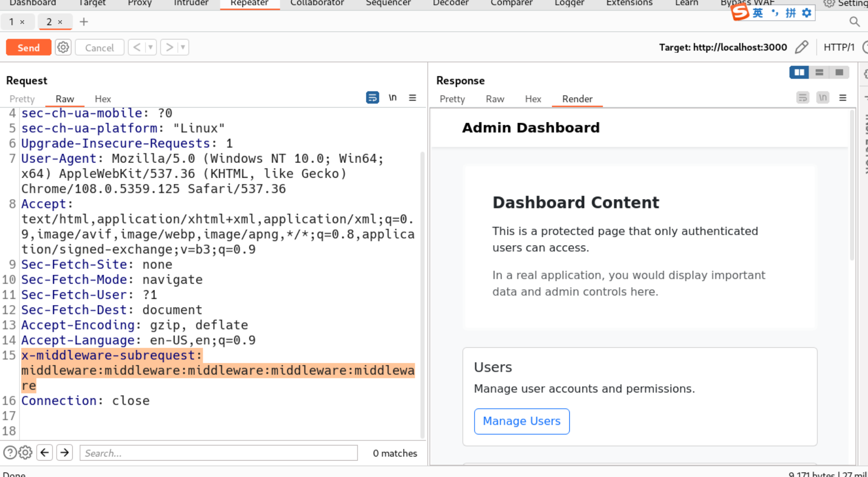Go to previous search match arrow
The image size is (868, 477).
(45, 453)
